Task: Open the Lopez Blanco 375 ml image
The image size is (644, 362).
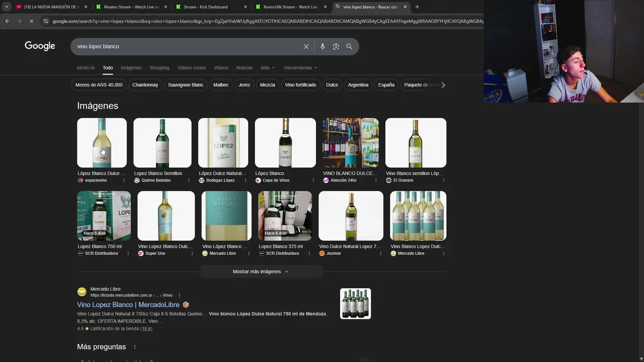Action: [285, 216]
